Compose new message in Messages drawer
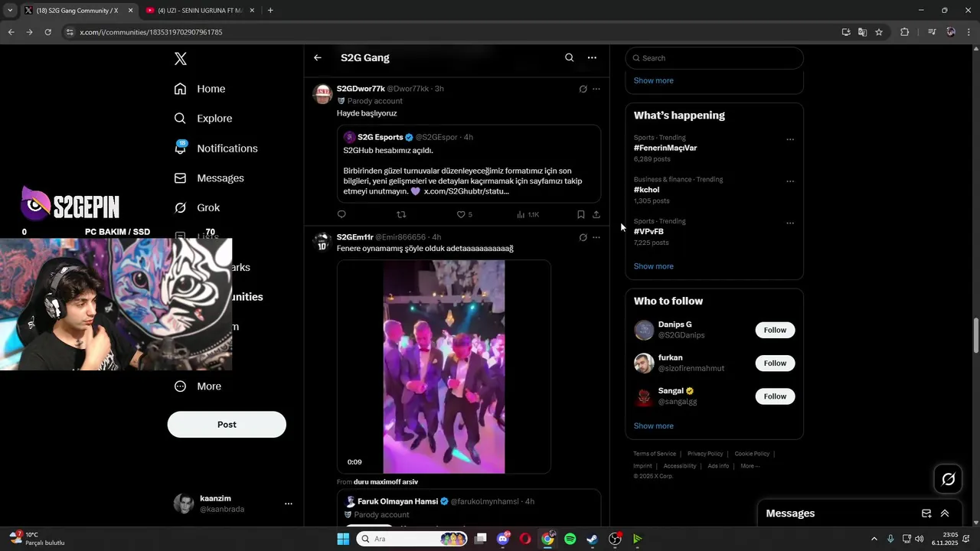 tap(926, 514)
